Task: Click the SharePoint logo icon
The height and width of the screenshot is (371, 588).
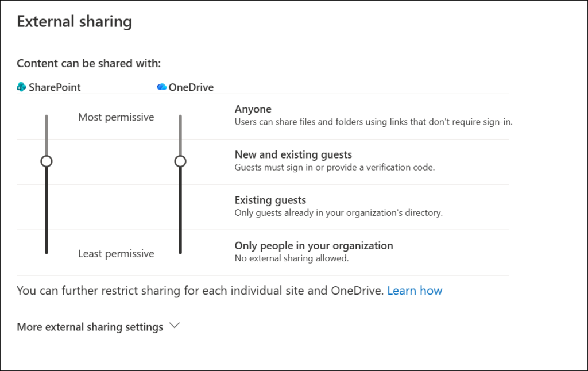Action: point(22,87)
